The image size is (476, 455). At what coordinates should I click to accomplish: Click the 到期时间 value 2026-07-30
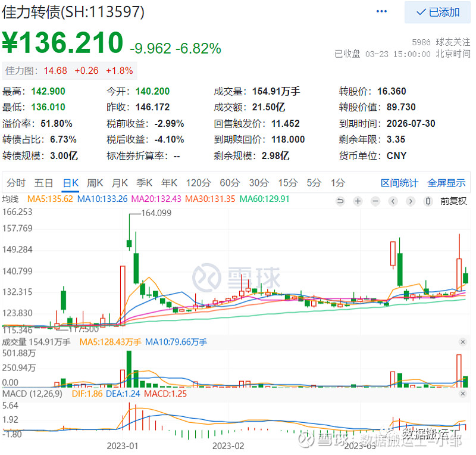tap(411, 123)
